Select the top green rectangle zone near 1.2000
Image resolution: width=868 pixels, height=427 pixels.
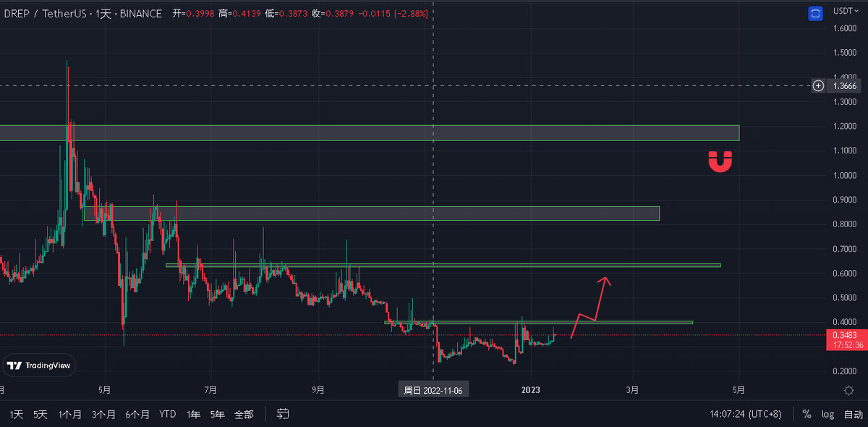pyautogui.click(x=370, y=132)
